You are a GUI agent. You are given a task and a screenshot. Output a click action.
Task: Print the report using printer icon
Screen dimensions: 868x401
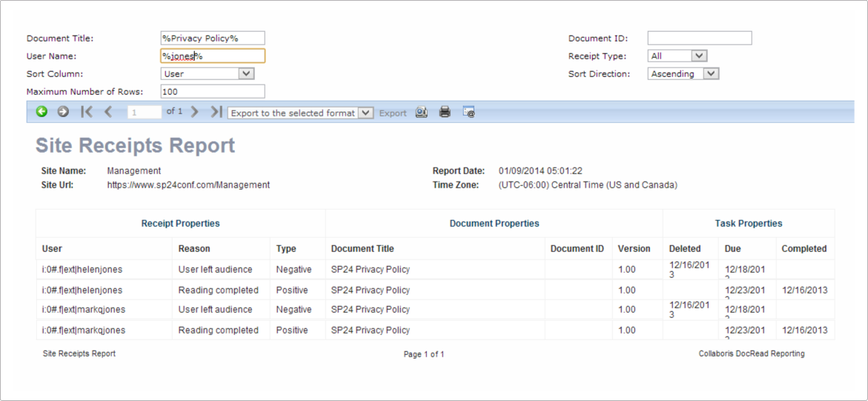click(x=445, y=113)
